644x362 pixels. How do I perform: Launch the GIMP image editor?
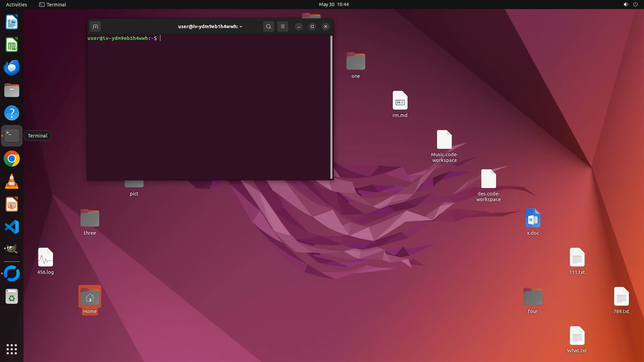(x=12, y=249)
